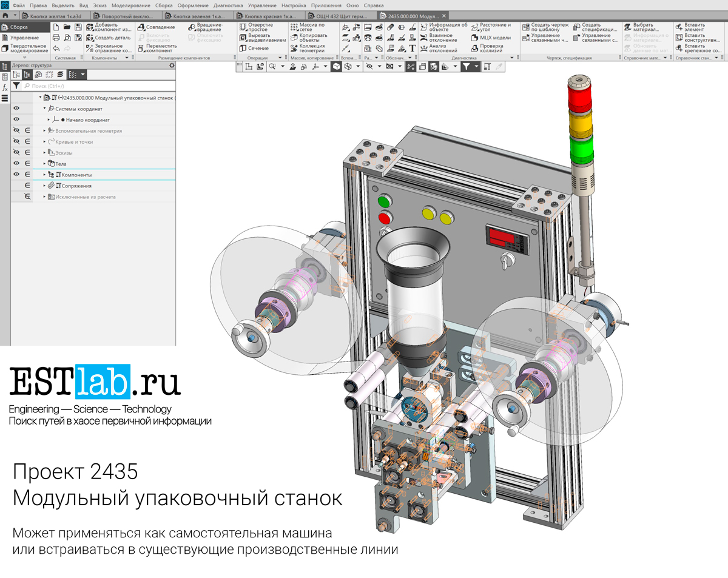The height and width of the screenshot is (578, 728).
Task: Open the variables fx side panel
Action: pyautogui.click(x=5, y=87)
